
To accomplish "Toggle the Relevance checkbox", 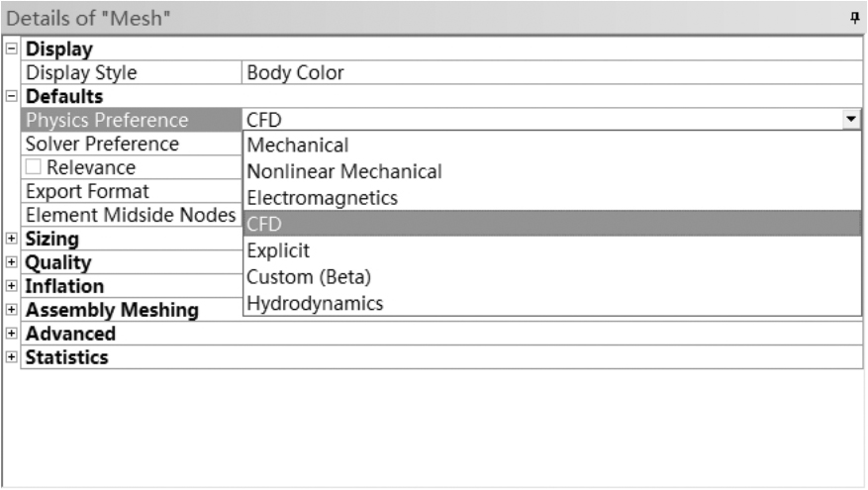I will (35, 168).
